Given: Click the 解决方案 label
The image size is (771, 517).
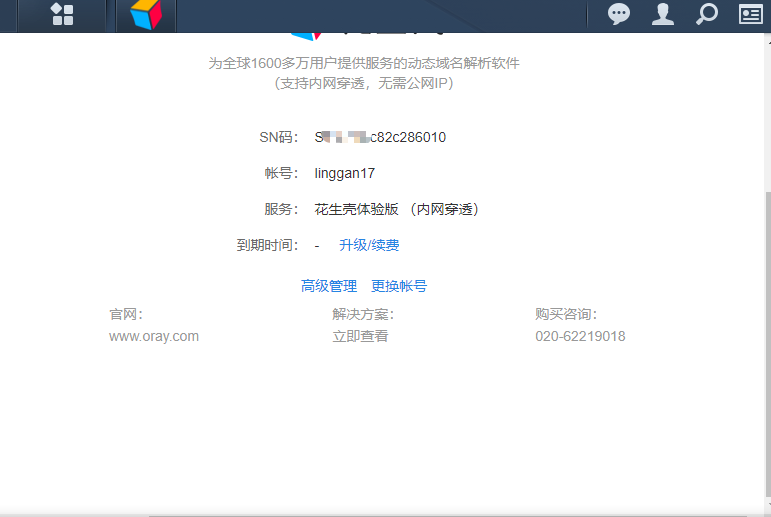Looking at the screenshot, I should [x=363, y=314].
